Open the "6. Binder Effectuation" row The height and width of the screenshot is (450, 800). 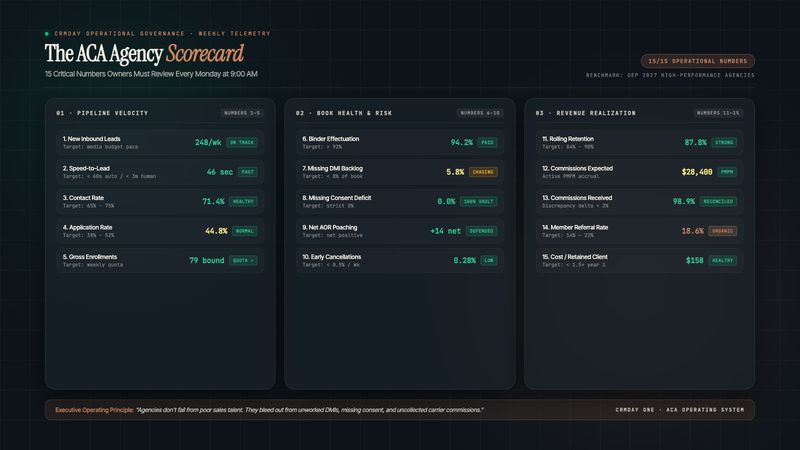(x=399, y=142)
